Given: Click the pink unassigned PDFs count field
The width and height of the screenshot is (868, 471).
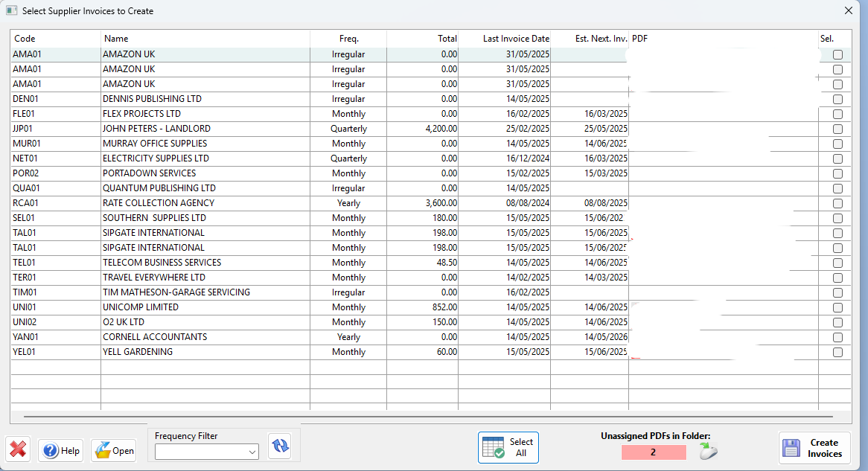Looking at the screenshot, I should (653, 452).
